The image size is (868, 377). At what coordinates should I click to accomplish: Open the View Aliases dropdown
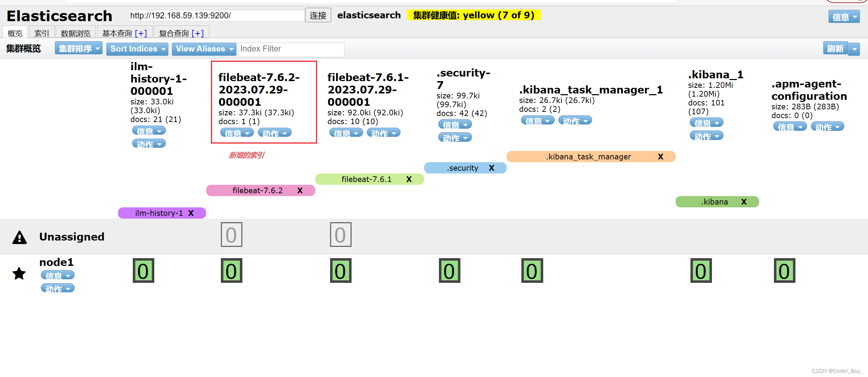pyautogui.click(x=204, y=49)
